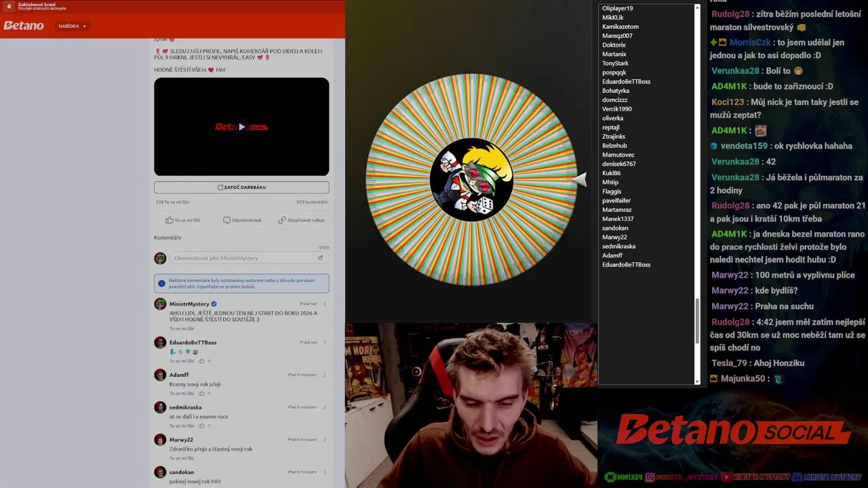Screen dimensions: 868x488
Task: Open three-dot menu on EduardoBeTTBoss comment
Action: tap(324, 342)
